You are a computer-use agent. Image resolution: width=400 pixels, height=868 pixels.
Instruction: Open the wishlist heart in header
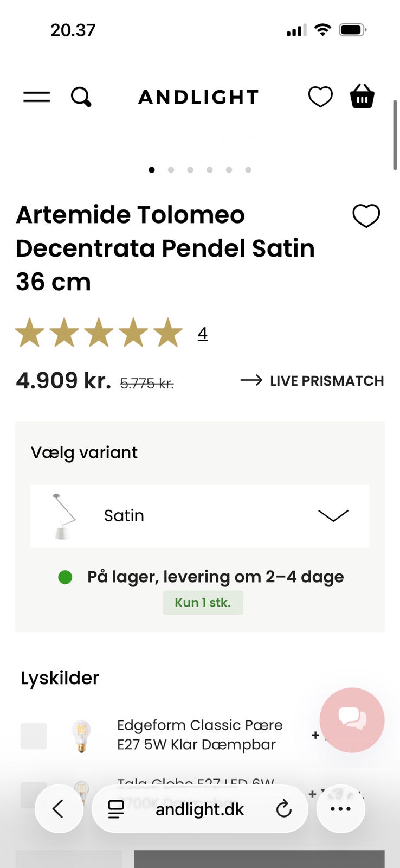coord(320,97)
